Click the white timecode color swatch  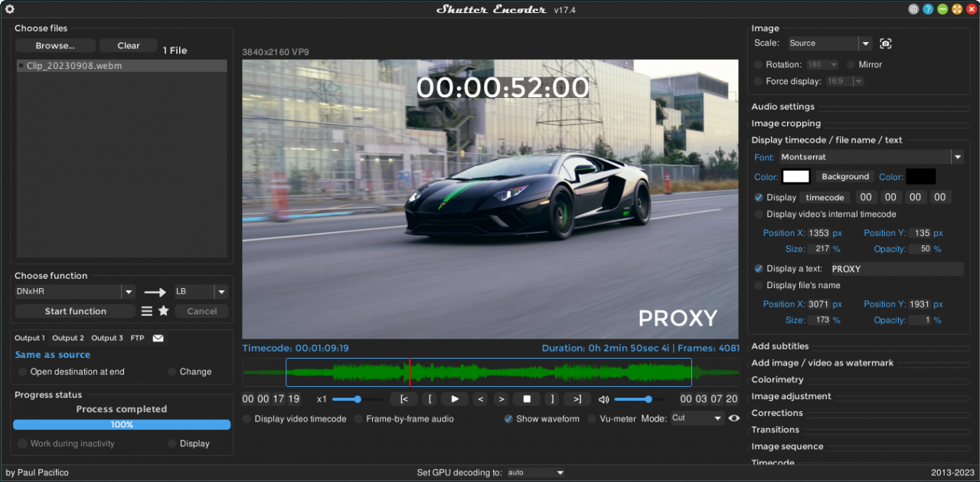click(795, 176)
